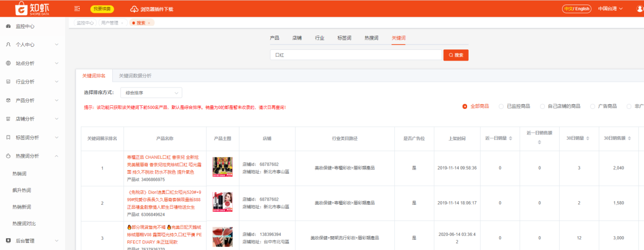Click the 标签词分析 bookmark icon in sidebar
This screenshot has height=250, width=644.
(8, 137)
